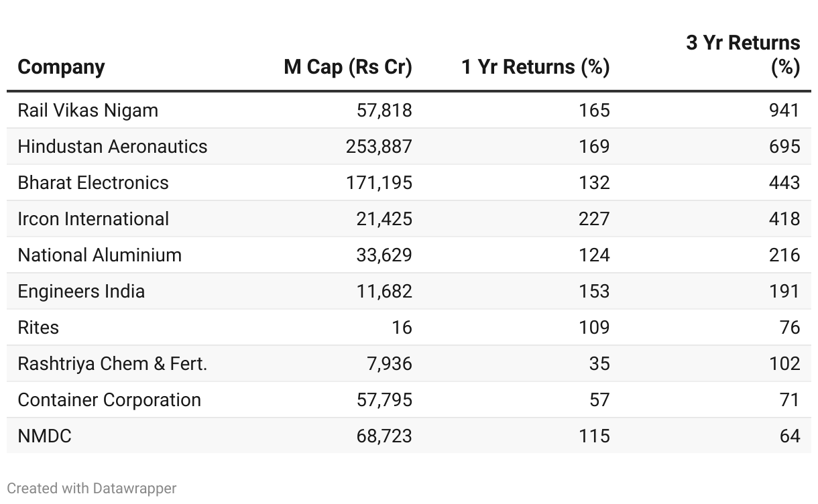Select the Engineers India row
818x504 pixels.
pos(81,291)
